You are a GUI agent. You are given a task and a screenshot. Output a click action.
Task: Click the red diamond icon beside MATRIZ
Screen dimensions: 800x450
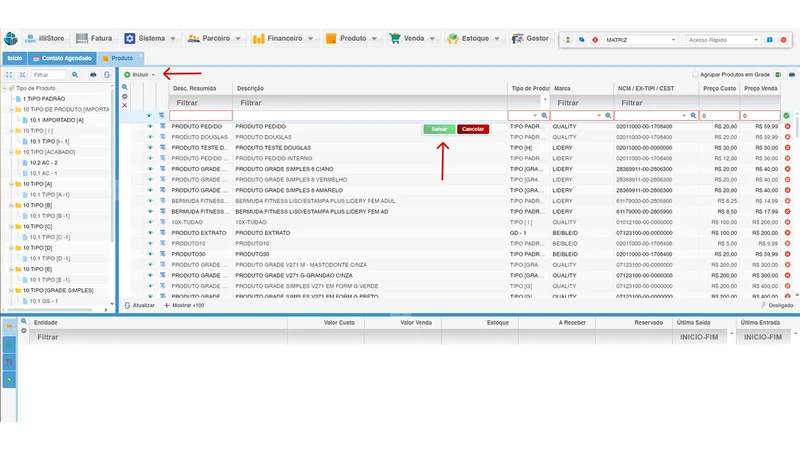tap(595, 40)
